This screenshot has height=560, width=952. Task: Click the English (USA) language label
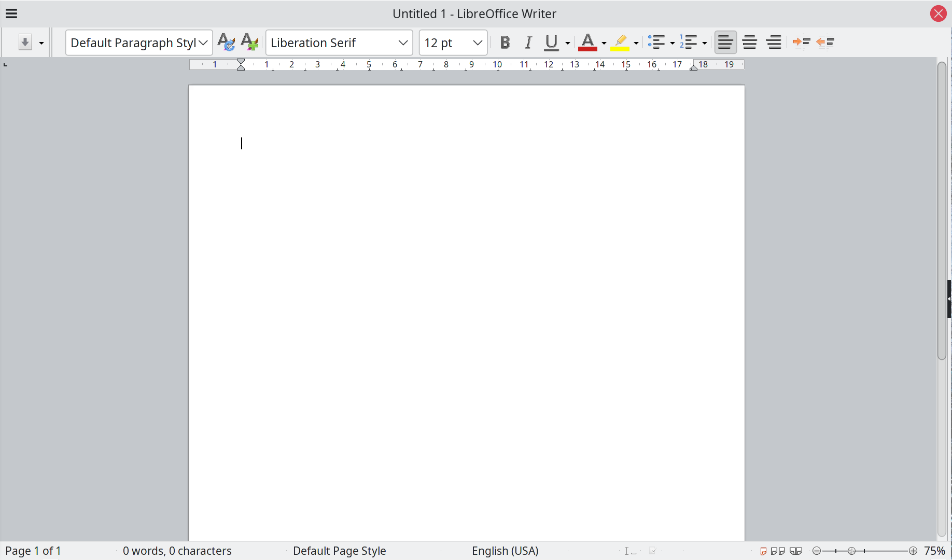pyautogui.click(x=505, y=551)
